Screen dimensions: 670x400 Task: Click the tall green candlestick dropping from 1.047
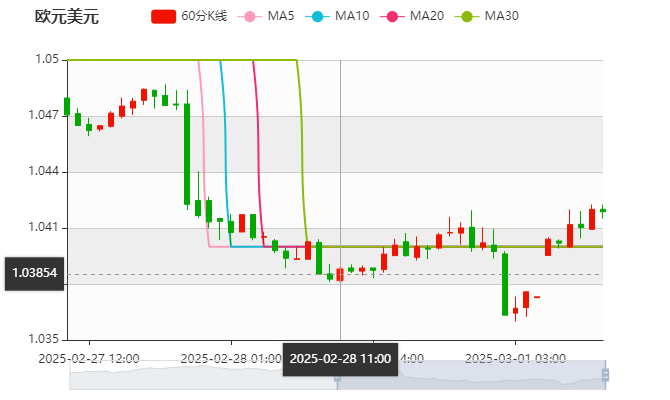coord(186,153)
